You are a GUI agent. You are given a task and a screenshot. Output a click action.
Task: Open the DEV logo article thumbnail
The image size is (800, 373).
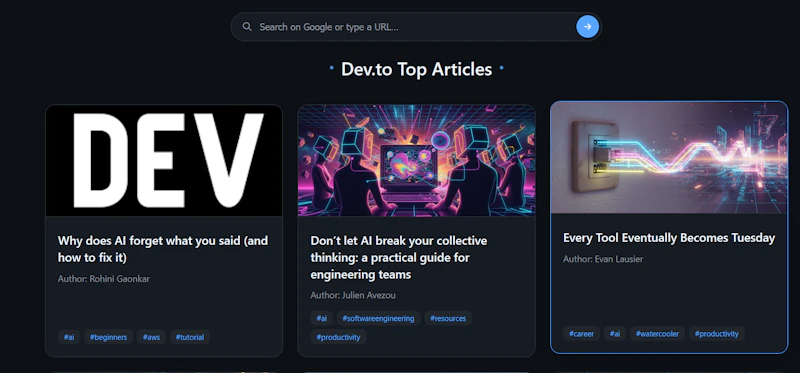164,160
